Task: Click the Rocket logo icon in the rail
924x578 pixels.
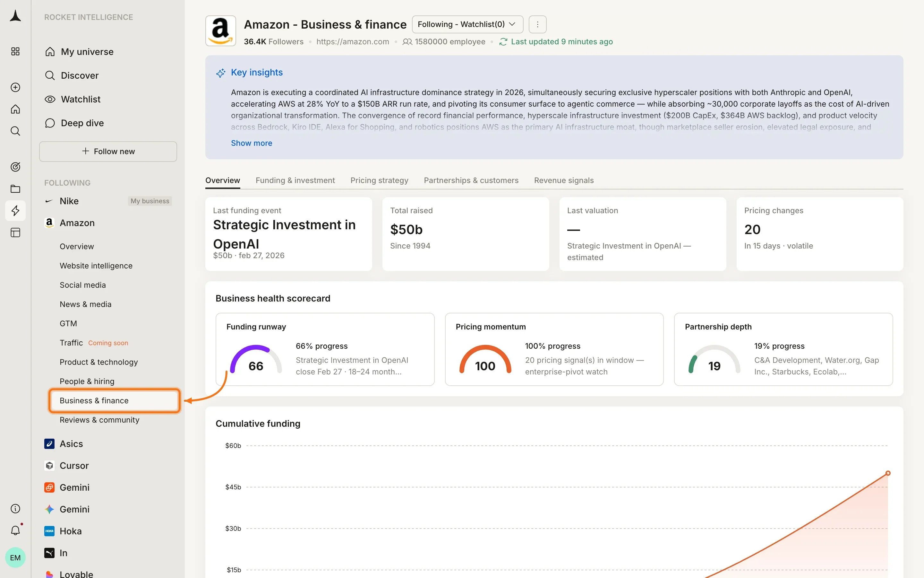Action: (x=15, y=16)
